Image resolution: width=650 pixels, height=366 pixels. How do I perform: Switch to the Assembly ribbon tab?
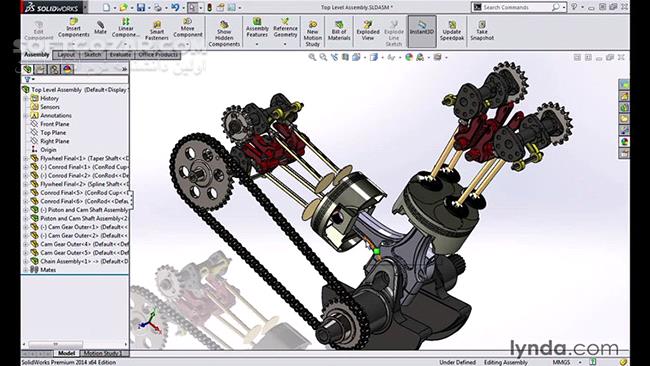36,55
